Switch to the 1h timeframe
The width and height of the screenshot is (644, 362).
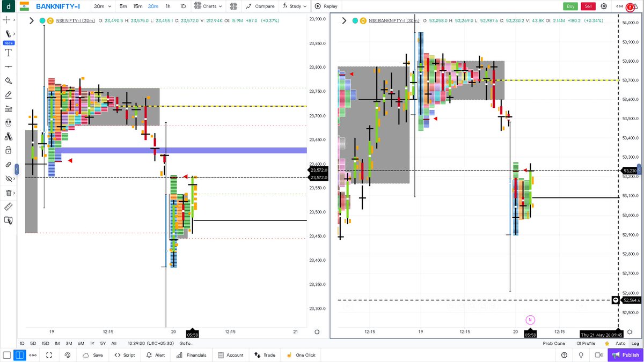click(168, 6)
